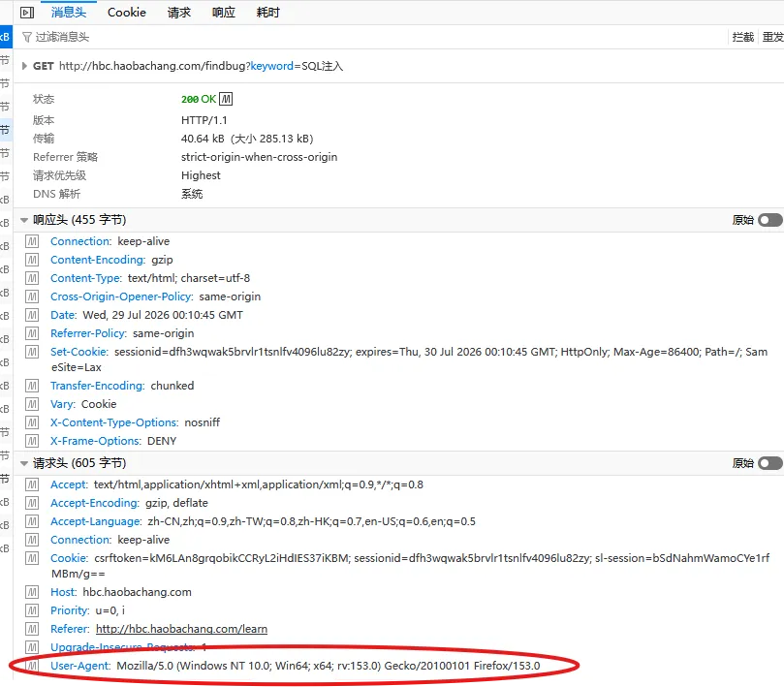Image resolution: width=784 pixels, height=687 pixels.
Task: Select the X-Frame-Options DENY value
Action: tap(162, 441)
